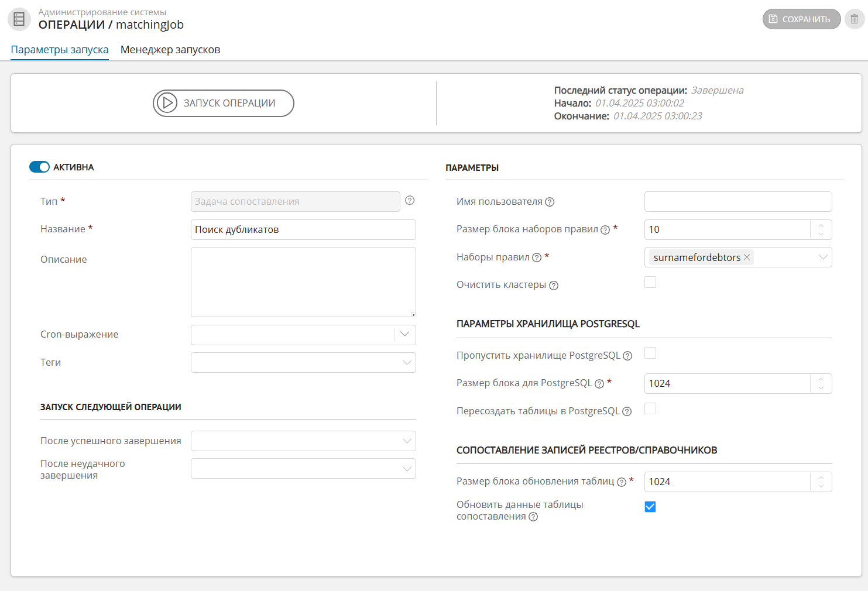The image size is (868, 591).
Task: Remove the surnamefordebtors tag with its X
Action: (747, 257)
